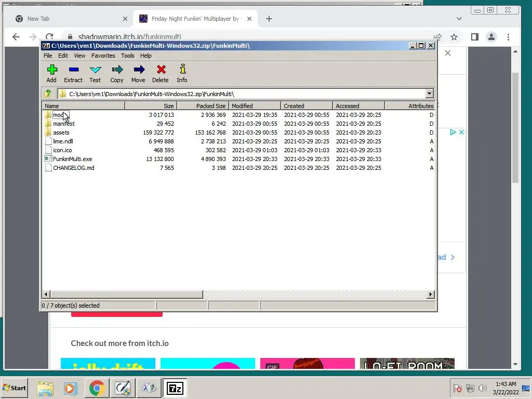Open Windows Media Player from taskbar
The image size is (532, 399).
[71, 388]
